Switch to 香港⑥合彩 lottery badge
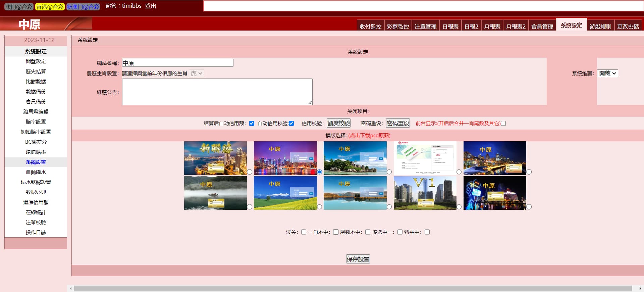This screenshot has height=292, width=644. 50,7
